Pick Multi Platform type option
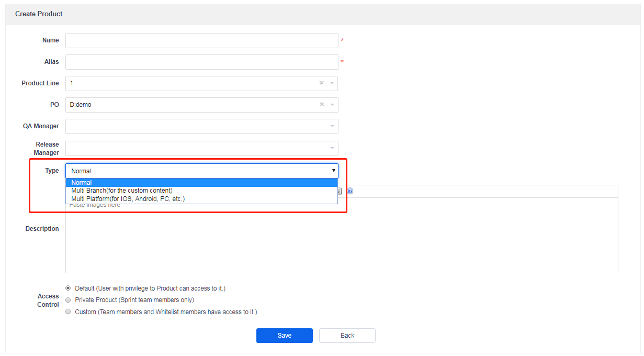Image resolution: width=644 pixels, height=356 pixels. pos(201,199)
